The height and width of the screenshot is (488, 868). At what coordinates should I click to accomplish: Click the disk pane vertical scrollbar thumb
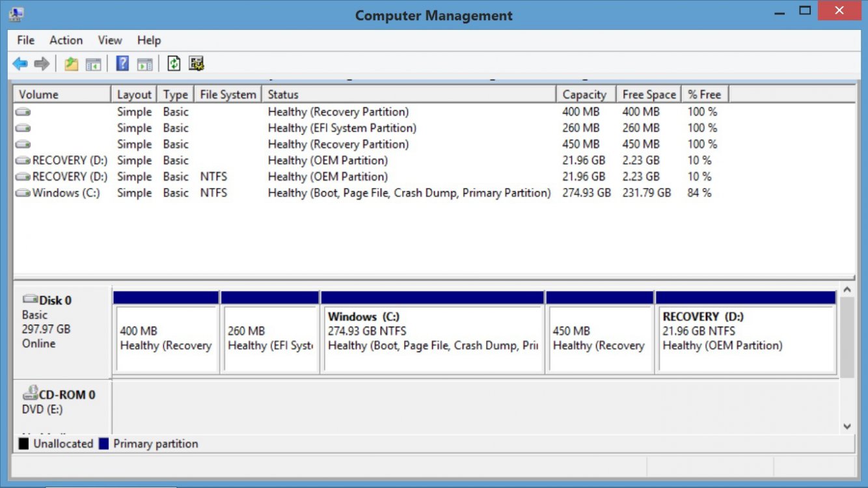point(847,338)
